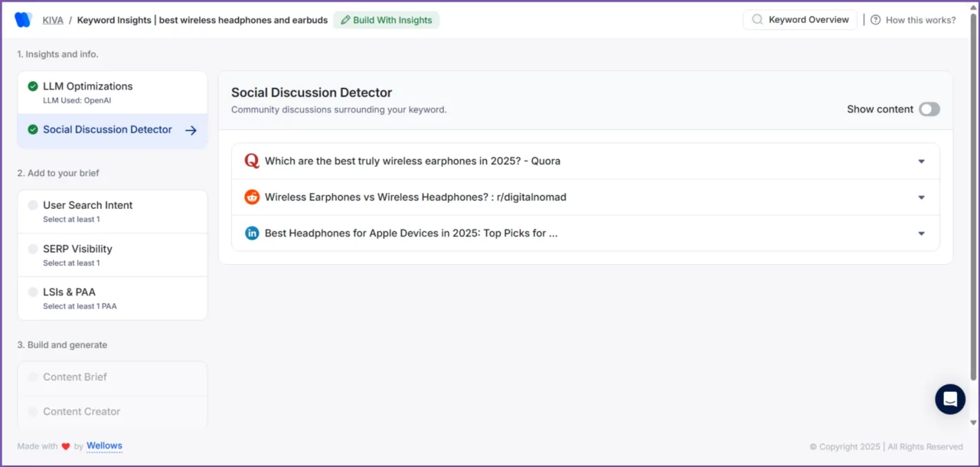This screenshot has width=980, height=467.
Task: Open the Wellows link in the footer
Action: pos(104,446)
